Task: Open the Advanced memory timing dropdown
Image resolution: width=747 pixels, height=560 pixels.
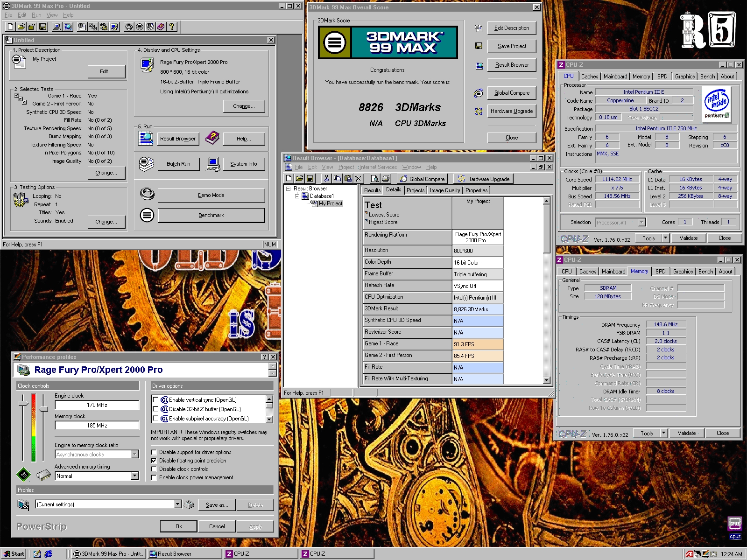Action: coord(134,476)
